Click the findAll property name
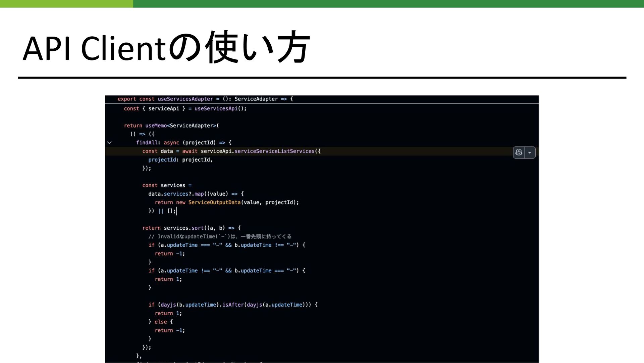 click(x=147, y=143)
